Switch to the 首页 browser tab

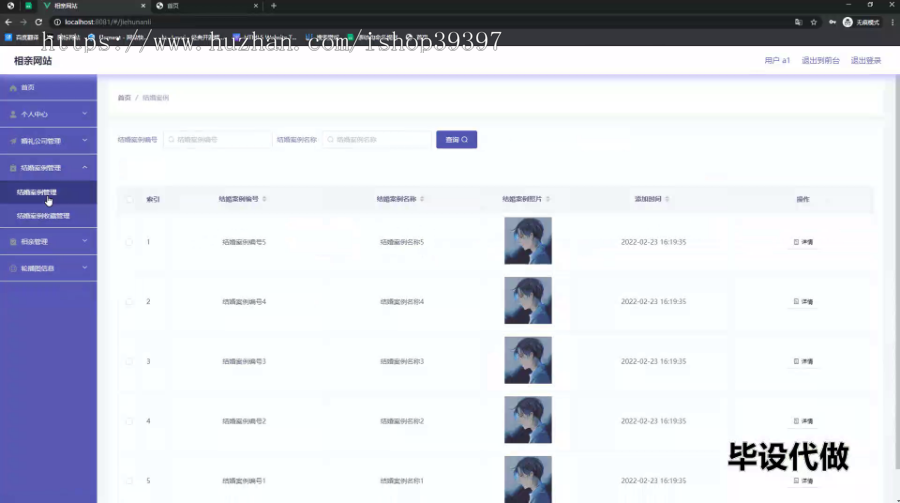click(207, 6)
